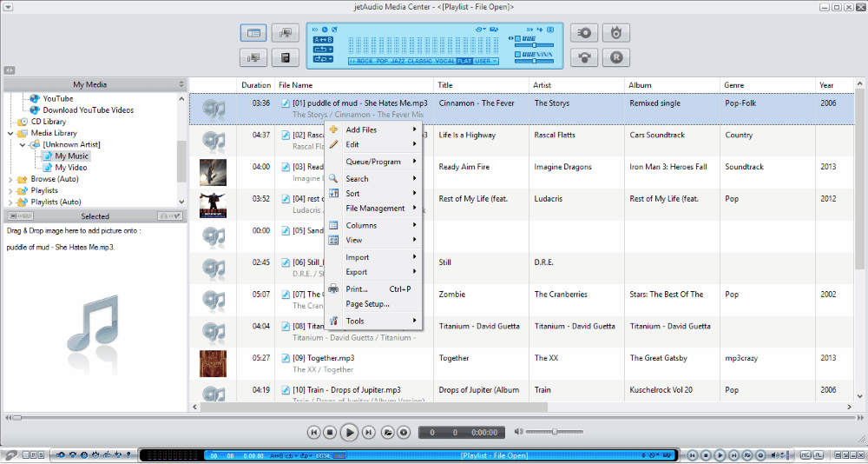The image size is (868, 464).
Task: Click the Title column header
Action: coord(481,85)
